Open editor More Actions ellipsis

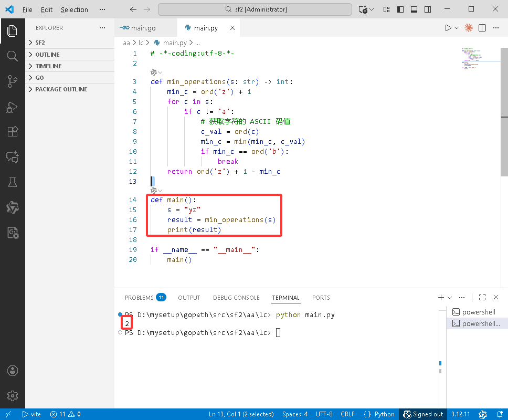(x=496, y=28)
